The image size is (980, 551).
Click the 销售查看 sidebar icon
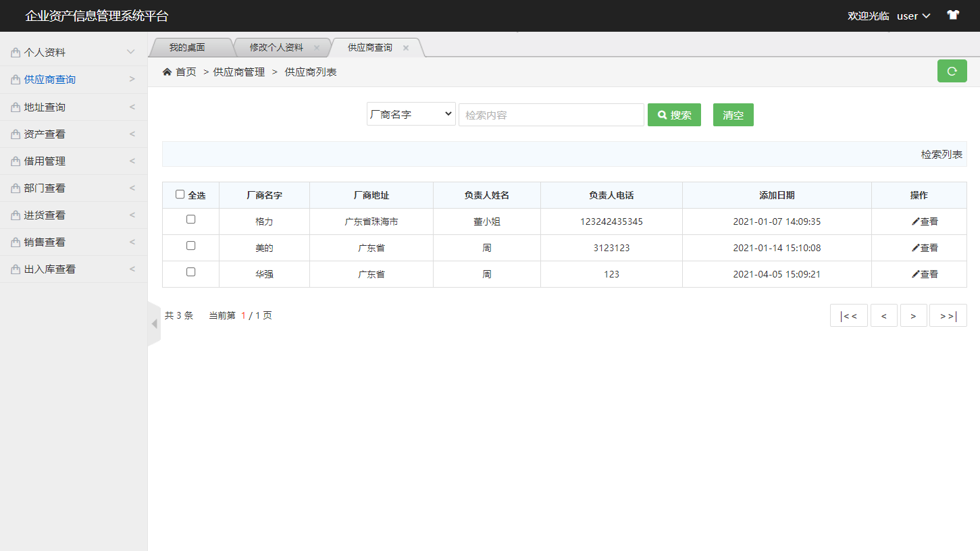(x=14, y=242)
